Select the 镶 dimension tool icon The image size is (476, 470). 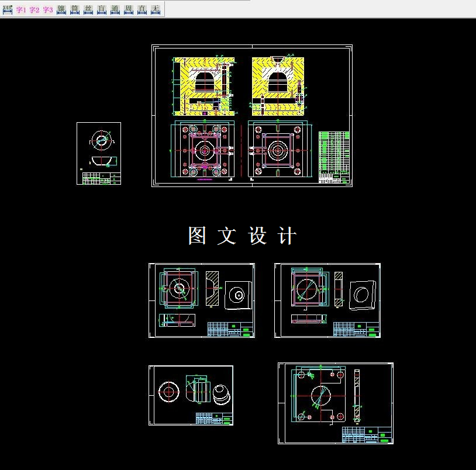61,10
